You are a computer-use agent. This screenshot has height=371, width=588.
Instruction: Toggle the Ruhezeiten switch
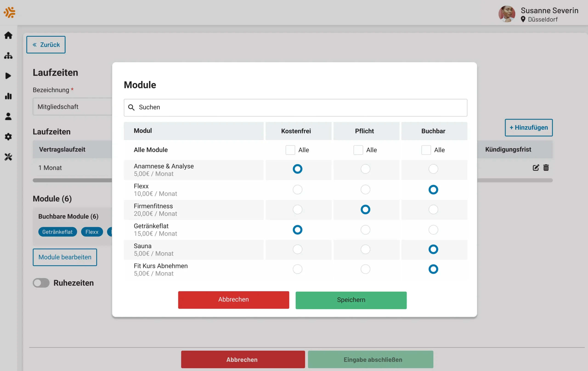(41, 283)
